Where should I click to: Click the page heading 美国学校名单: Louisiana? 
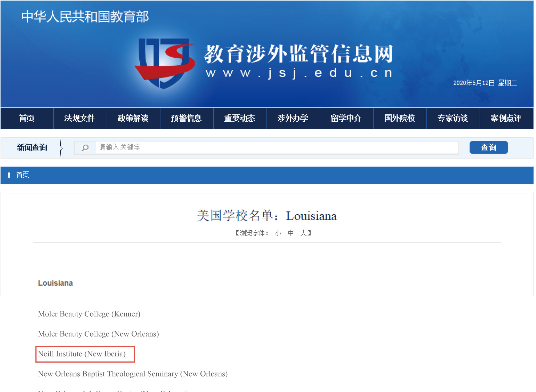pos(267,216)
